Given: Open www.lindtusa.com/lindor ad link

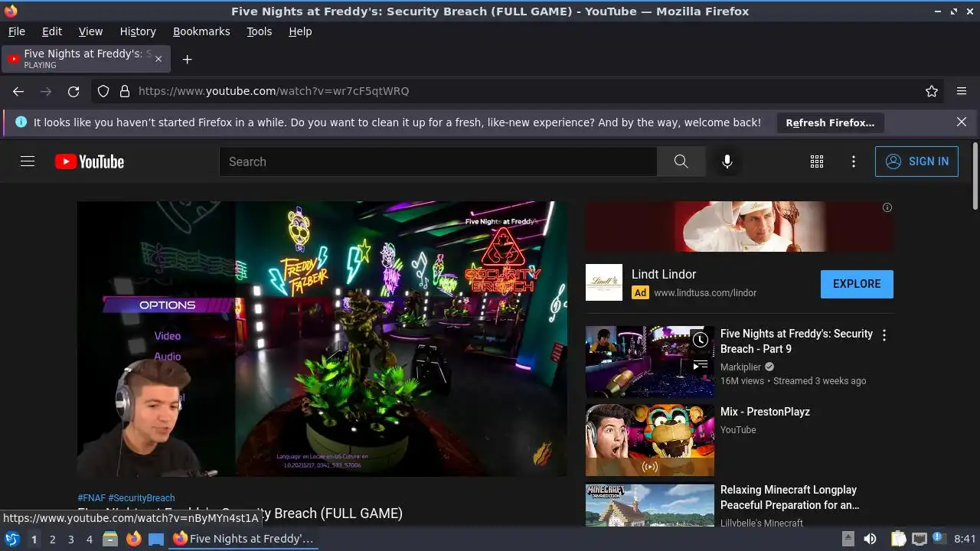Looking at the screenshot, I should pos(705,293).
